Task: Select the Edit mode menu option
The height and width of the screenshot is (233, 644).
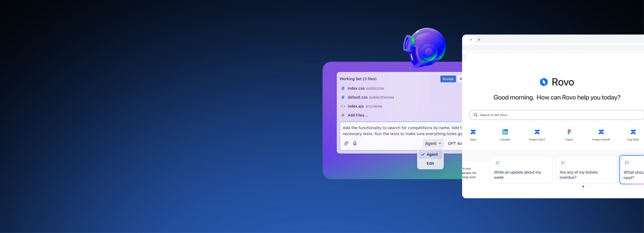Action: click(430, 163)
